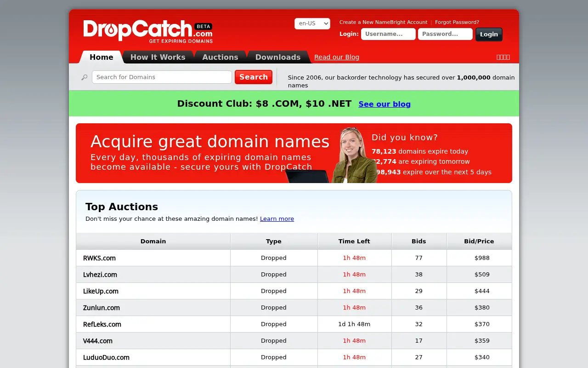Click the Bids column header

[x=419, y=241]
